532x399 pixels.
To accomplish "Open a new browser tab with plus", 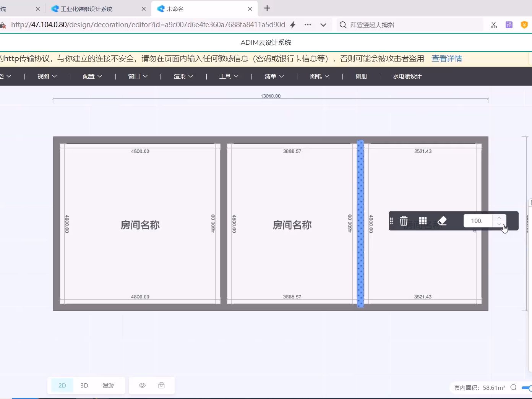I will pos(267,8).
